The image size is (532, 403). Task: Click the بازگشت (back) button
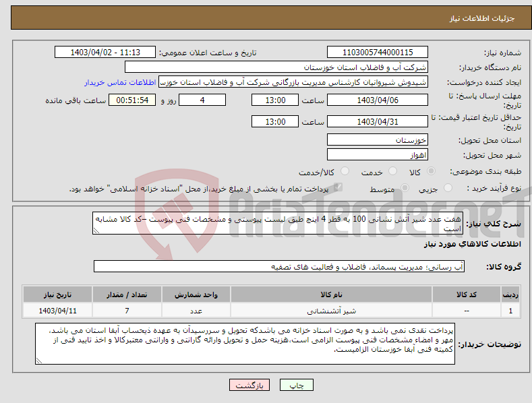[x=249, y=385]
